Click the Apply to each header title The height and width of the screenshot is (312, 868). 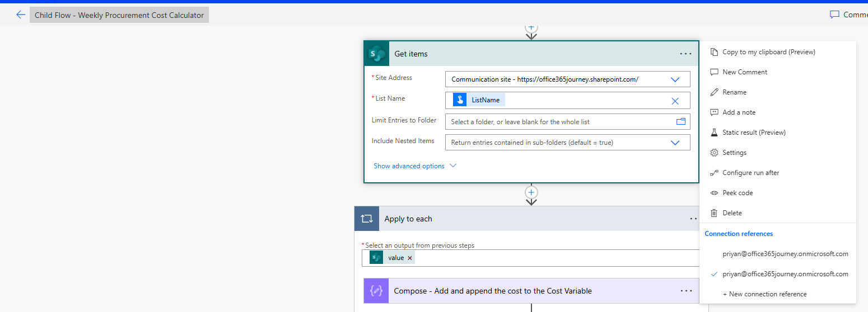(408, 219)
